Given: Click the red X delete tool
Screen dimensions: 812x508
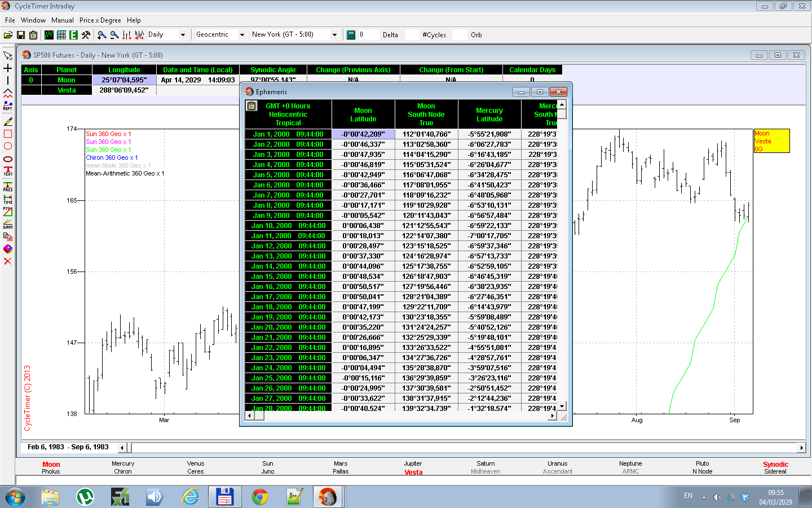Looking at the screenshot, I should (8, 261).
